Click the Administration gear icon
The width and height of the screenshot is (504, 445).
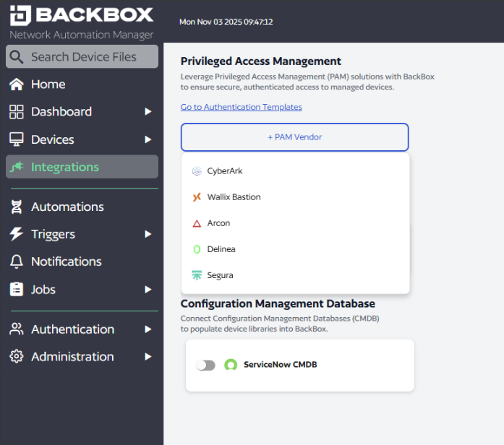click(16, 357)
